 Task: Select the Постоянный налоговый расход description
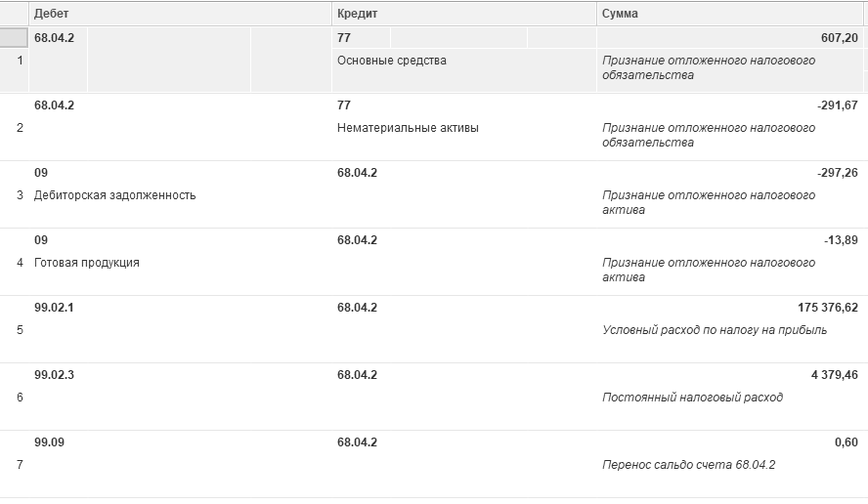[x=692, y=398]
